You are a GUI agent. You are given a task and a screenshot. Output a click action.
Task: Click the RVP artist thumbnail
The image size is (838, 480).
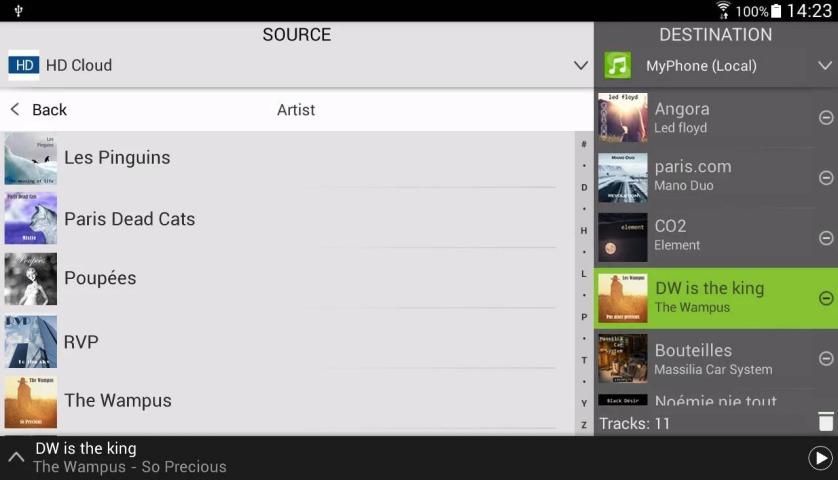(x=30, y=341)
